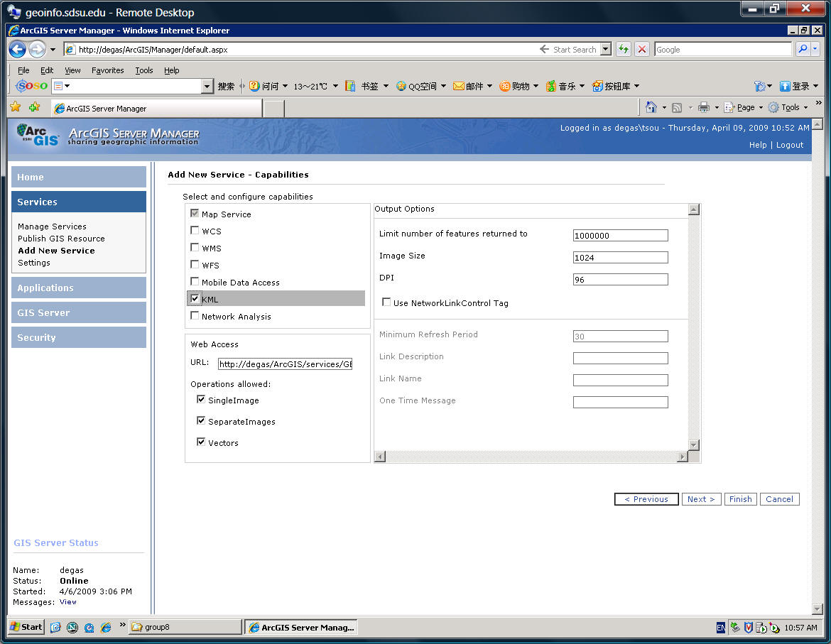Refresh the page with the green arrows icon
831x644 pixels.
click(624, 49)
